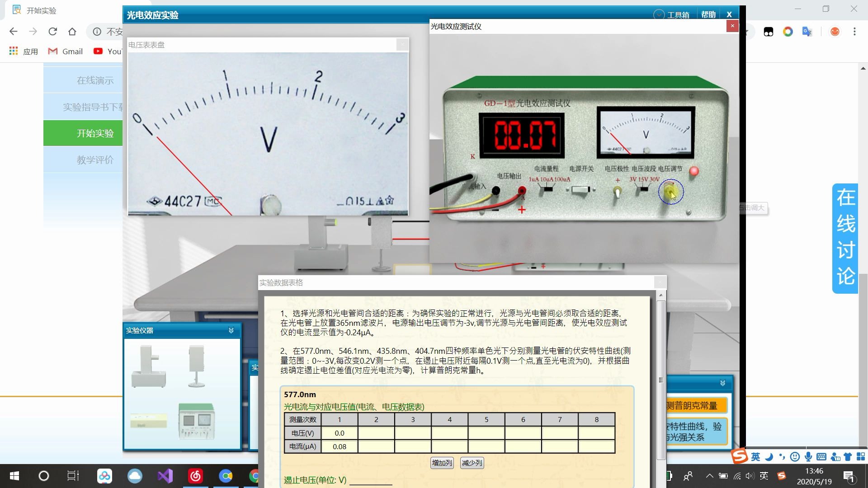This screenshot has width=868, height=488.
Task: Click the 遏止电压 answer blank
Action: click(x=371, y=480)
